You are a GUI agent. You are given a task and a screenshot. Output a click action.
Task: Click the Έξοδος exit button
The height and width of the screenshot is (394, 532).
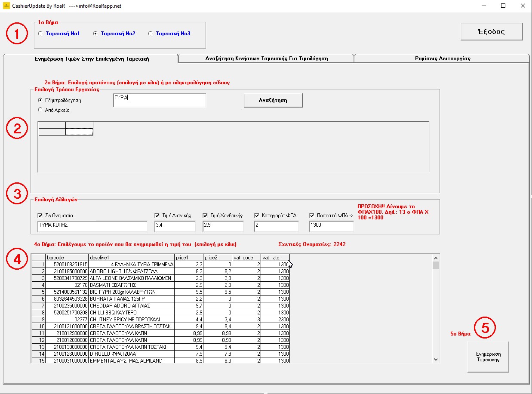coord(492,31)
